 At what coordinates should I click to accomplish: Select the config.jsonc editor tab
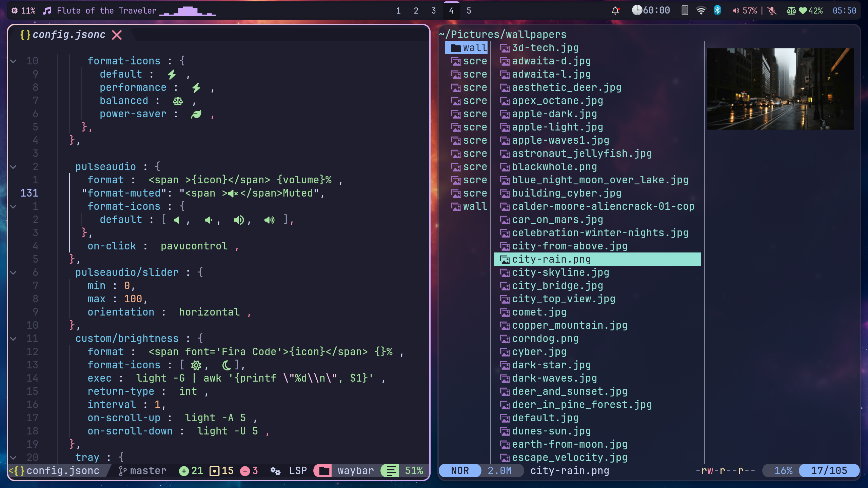68,35
